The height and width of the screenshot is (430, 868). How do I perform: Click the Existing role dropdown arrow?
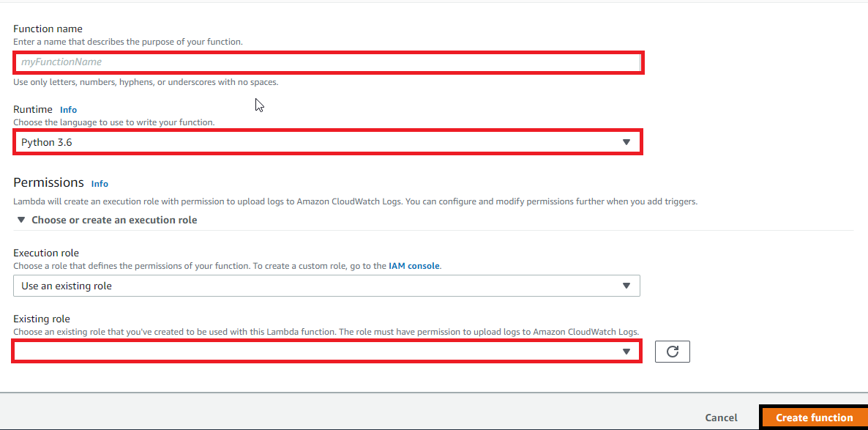pos(626,351)
